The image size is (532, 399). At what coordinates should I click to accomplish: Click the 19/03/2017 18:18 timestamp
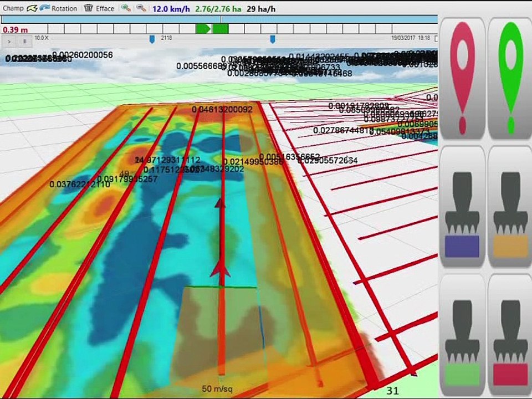pyautogui.click(x=411, y=38)
